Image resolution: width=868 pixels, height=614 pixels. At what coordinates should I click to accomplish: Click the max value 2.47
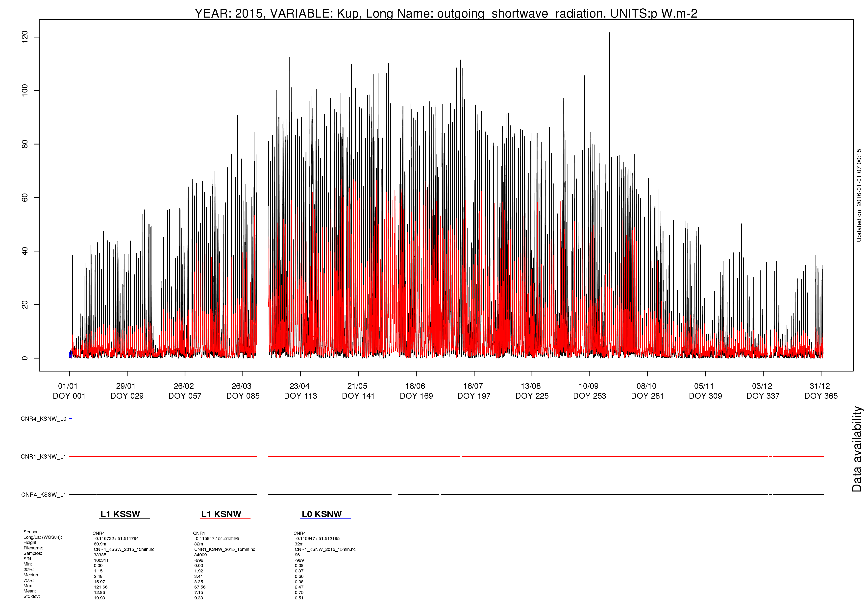[x=299, y=587]
